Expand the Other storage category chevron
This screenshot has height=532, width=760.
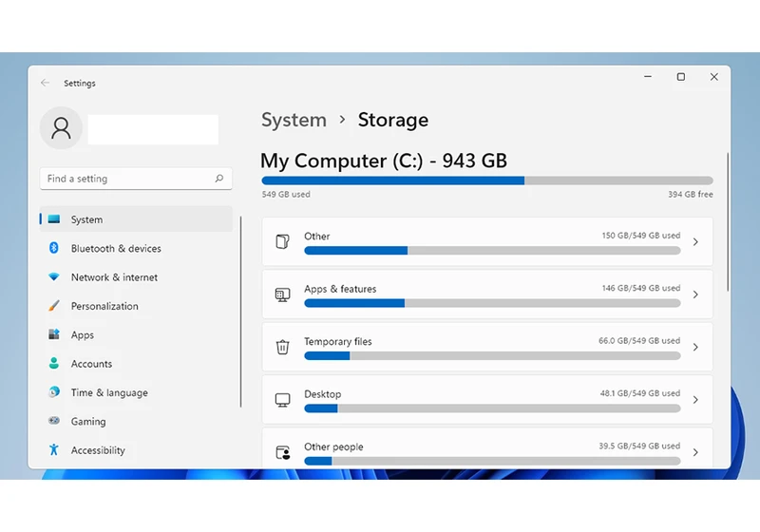point(695,241)
